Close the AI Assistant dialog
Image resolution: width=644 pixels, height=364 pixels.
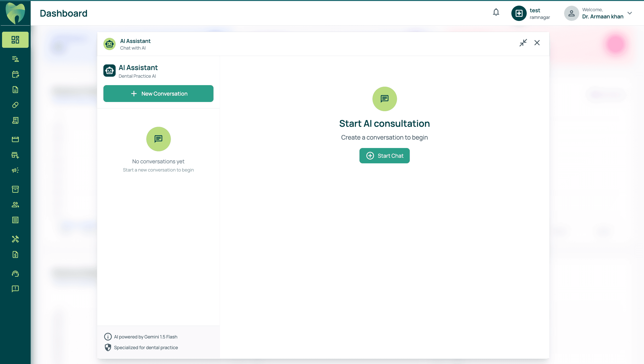coord(537,43)
